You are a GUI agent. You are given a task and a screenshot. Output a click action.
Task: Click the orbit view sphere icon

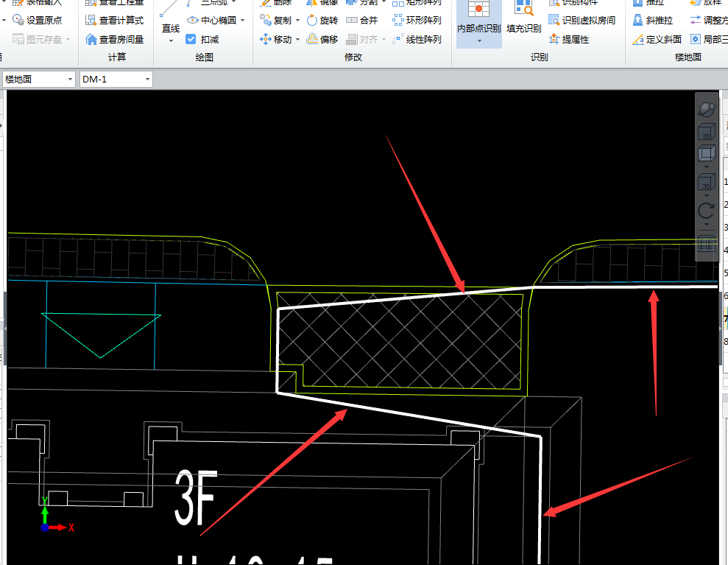(706, 110)
